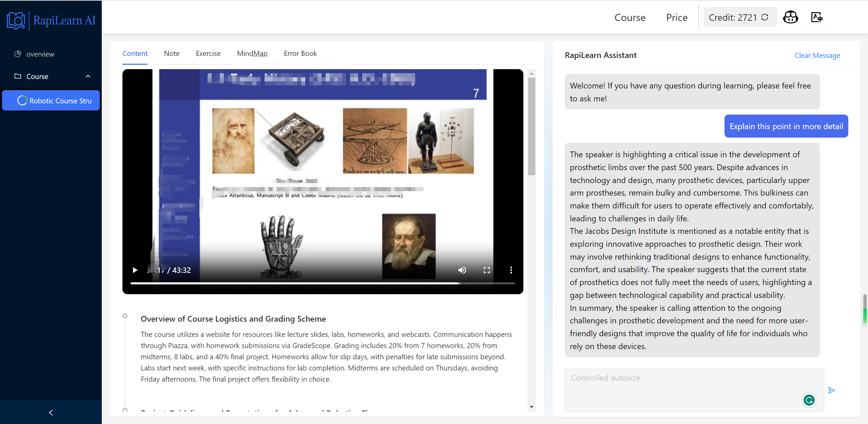Open the overview sidebar item
Screen dimensions: 868x424
40,54
